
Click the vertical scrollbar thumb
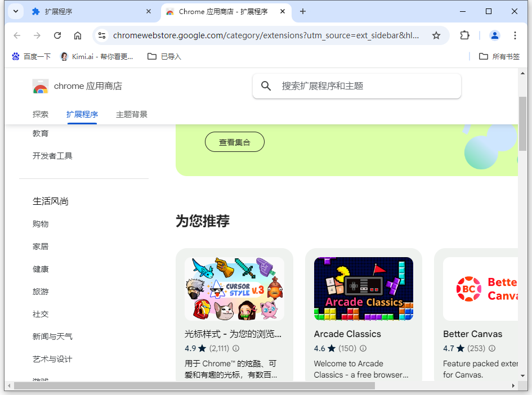522,124
